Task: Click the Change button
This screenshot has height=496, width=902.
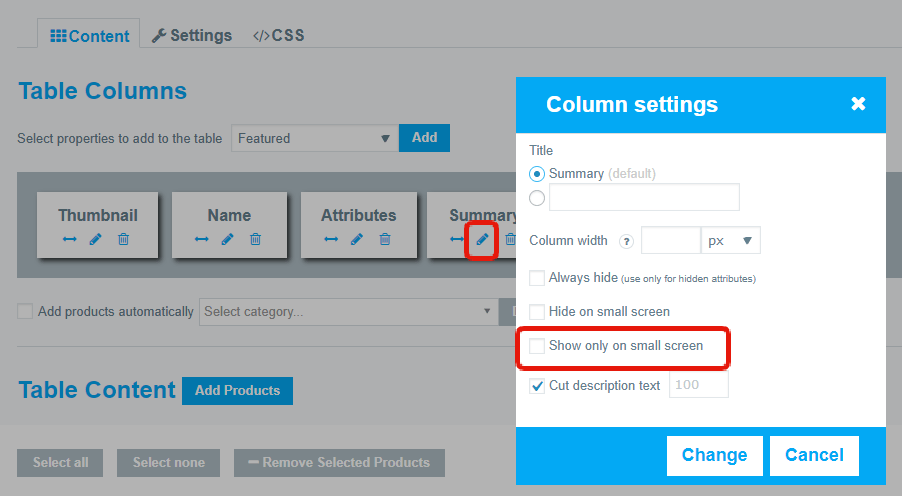Action: tap(714, 455)
